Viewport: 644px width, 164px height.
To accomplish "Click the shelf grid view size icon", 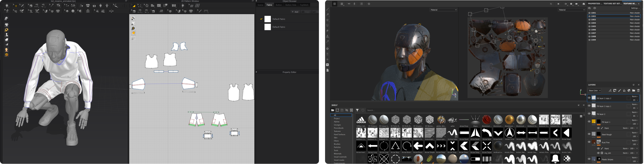I will tap(581, 116).
